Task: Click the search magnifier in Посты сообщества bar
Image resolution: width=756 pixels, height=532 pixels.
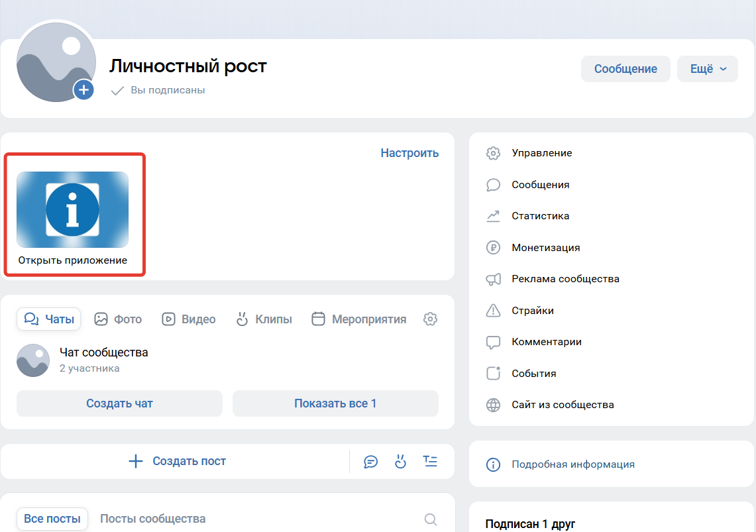Action: tap(431, 519)
